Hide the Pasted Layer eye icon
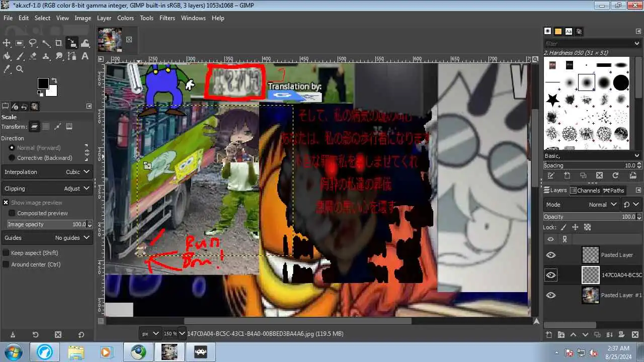Viewport: 644px width, 362px height. pos(551,255)
